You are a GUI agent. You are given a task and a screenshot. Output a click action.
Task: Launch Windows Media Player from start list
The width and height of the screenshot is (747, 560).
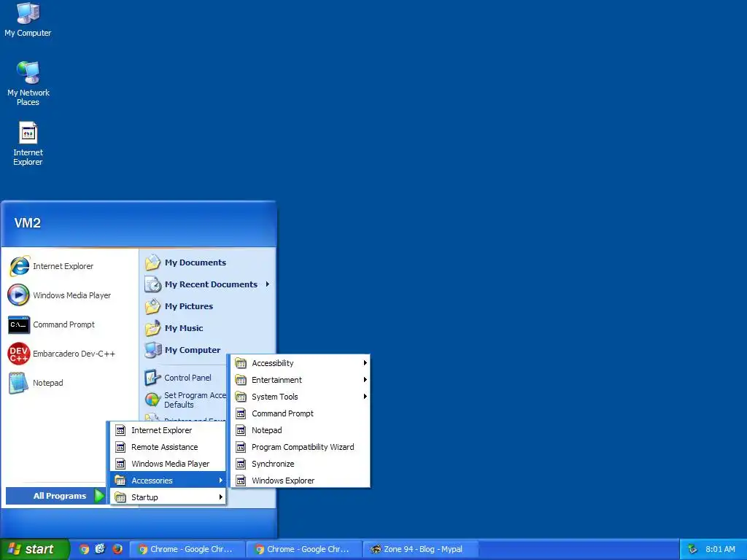18,295
